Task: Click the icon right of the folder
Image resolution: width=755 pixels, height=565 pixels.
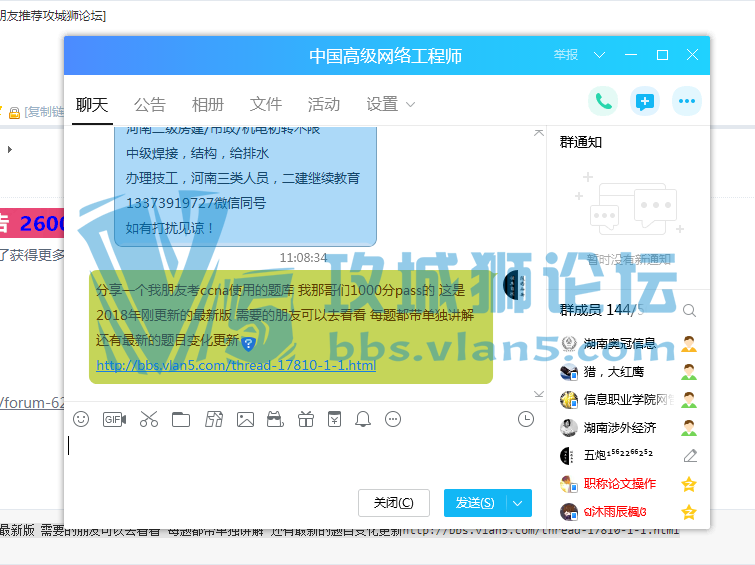Action: [214, 419]
